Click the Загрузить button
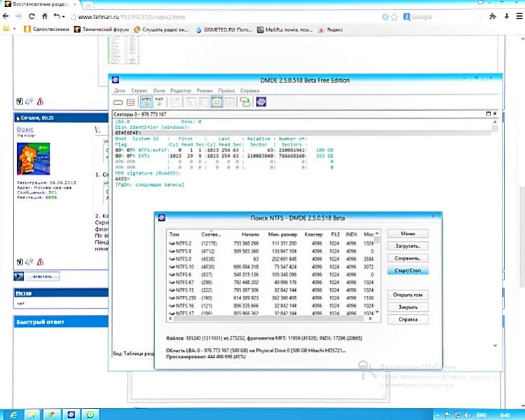This screenshot has height=420, width=525. pos(407,246)
